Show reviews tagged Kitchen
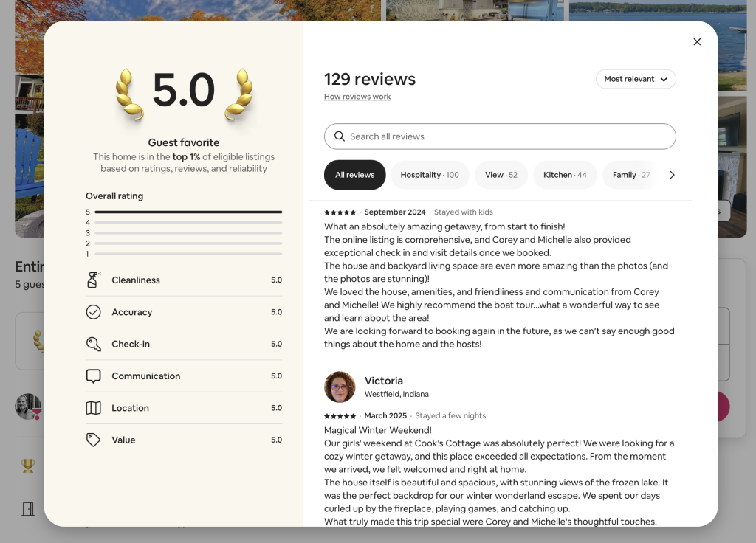Image resolution: width=756 pixels, height=543 pixels. click(565, 175)
